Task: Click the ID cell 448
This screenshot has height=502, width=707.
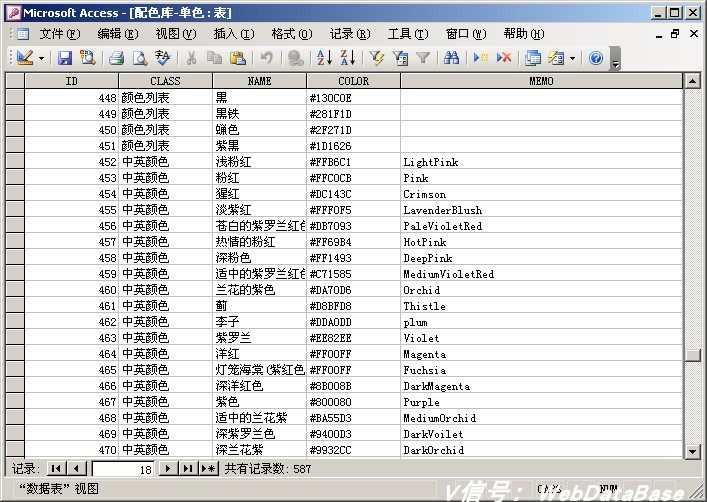Action: click(72, 98)
